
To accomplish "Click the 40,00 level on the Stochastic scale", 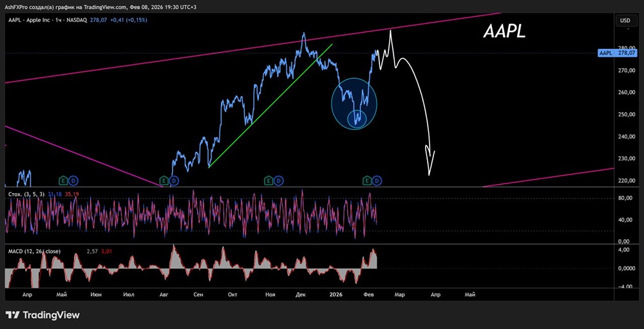I will coord(627,220).
